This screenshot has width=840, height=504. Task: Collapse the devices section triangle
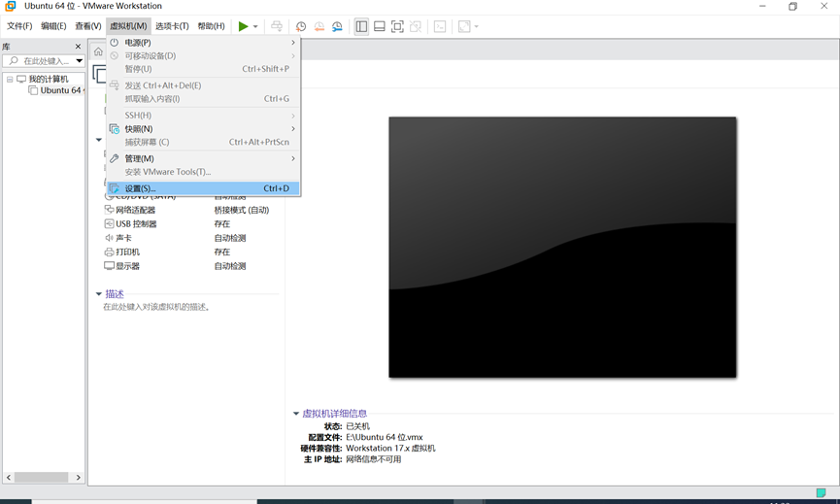(x=99, y=140)
